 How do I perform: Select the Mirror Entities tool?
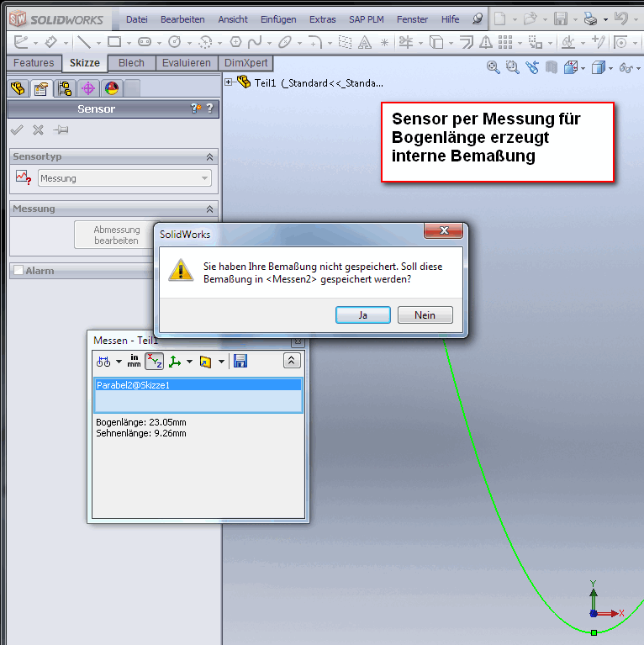click(x=486, y=42)
